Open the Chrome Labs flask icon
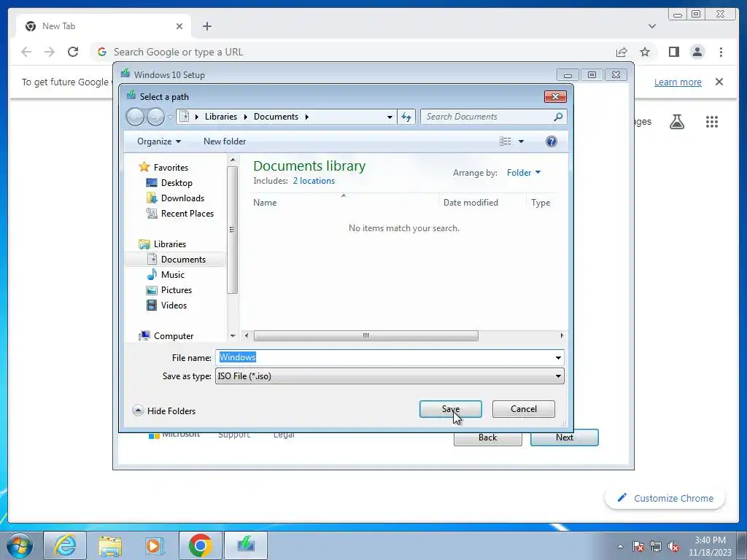Screen dimensions: 747x560 [x=676, y=122]
